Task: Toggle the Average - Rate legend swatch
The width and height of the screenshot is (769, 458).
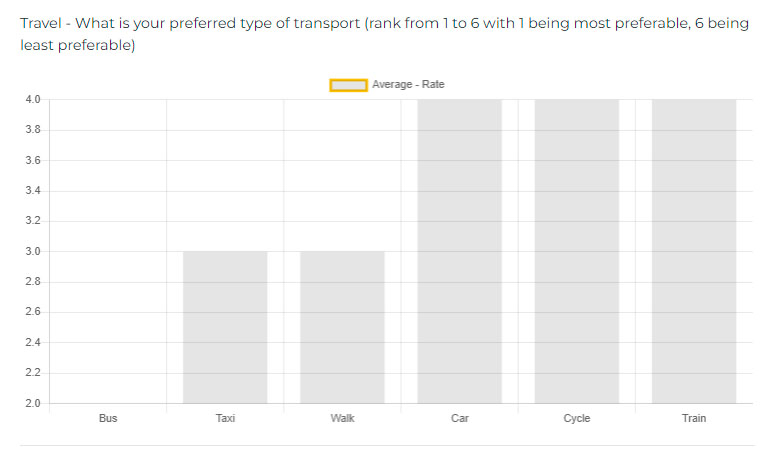Action: click(348, 85)
